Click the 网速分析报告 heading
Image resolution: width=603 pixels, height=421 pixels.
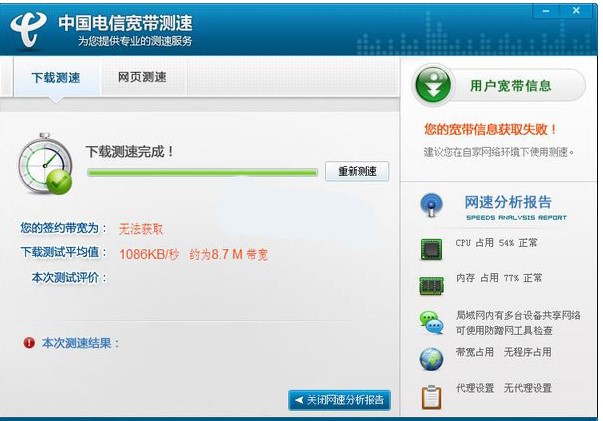pyautogui.click(x=508, y=202)
